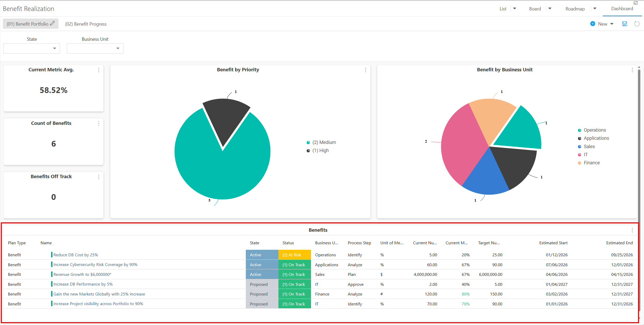Expand the Roadmap view dropdown arrow

coord(595,9)
